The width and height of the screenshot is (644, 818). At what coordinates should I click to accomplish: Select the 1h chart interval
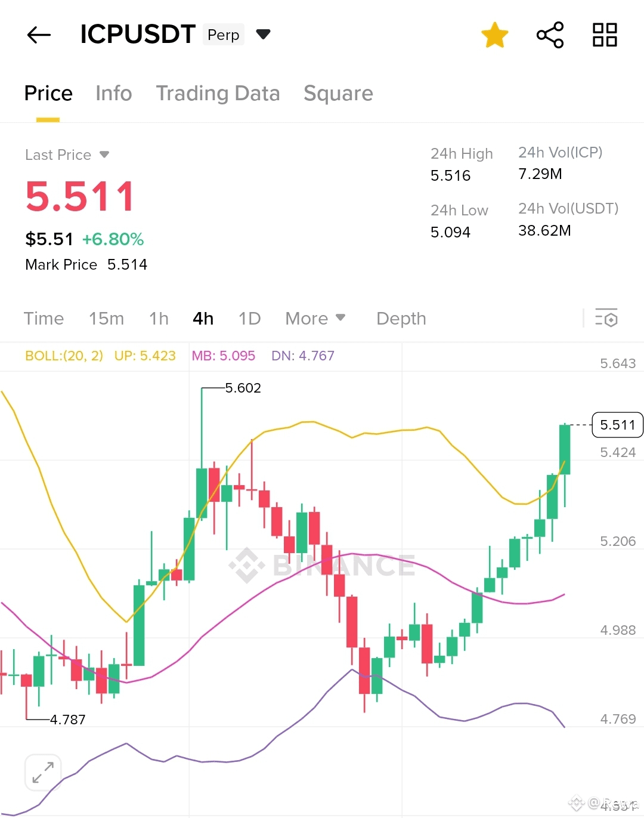pos(159,319)
